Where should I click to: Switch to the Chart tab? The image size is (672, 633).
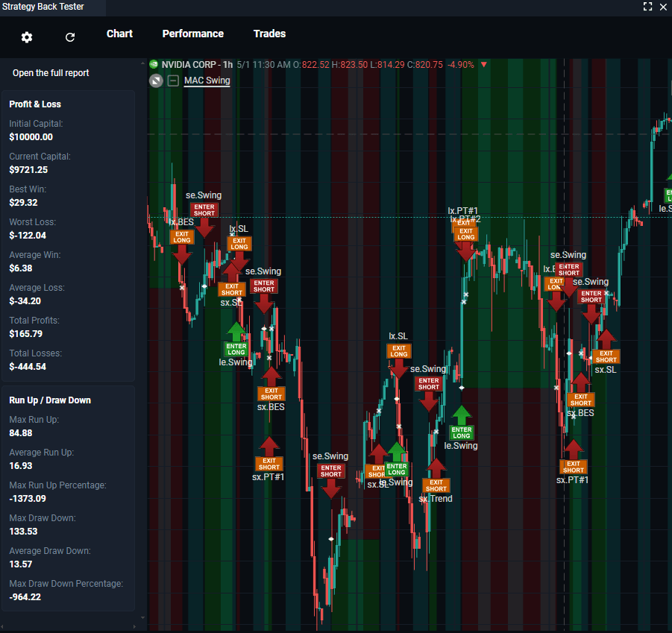[x=119, y=34]
